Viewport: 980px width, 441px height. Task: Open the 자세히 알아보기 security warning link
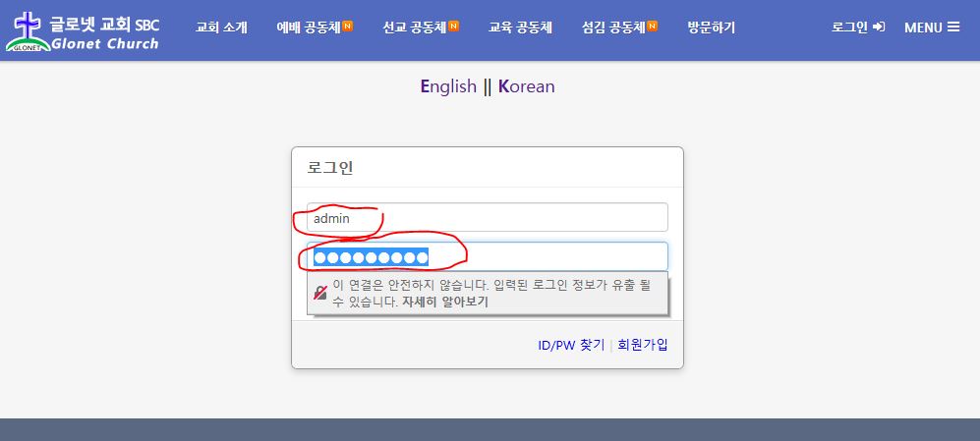click(445, 302)
